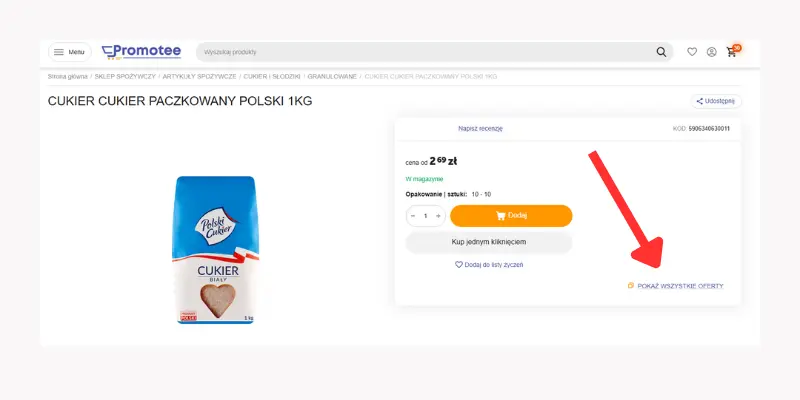Screen dimensions: 800x400
Task: Open the hamburger Menu button
Action: tap(69, 52)
